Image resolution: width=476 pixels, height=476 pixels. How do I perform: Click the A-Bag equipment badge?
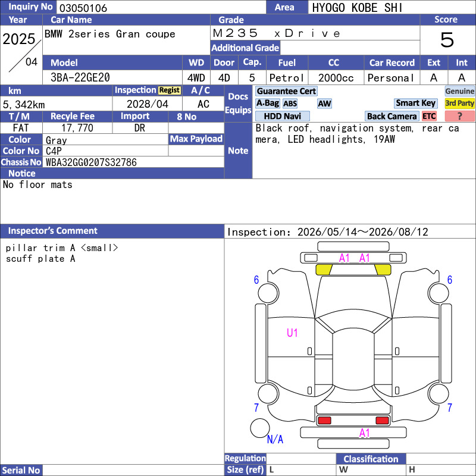point(267,103)
